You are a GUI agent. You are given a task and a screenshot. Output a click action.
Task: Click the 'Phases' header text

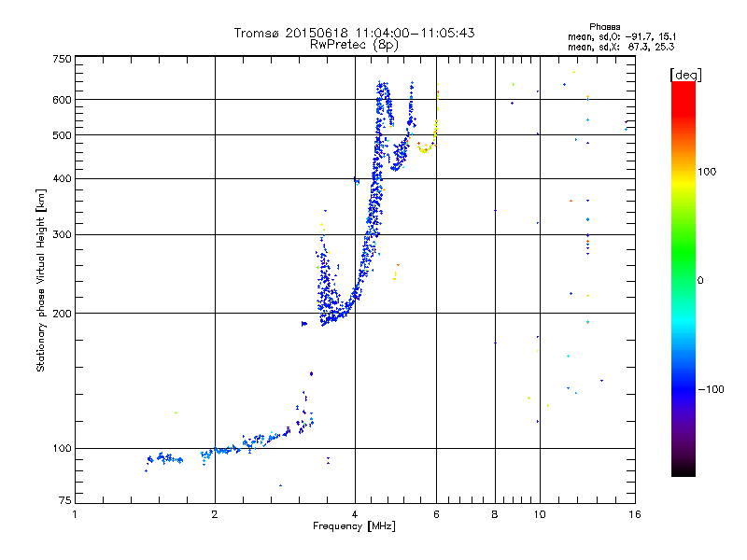coord(604,27)
